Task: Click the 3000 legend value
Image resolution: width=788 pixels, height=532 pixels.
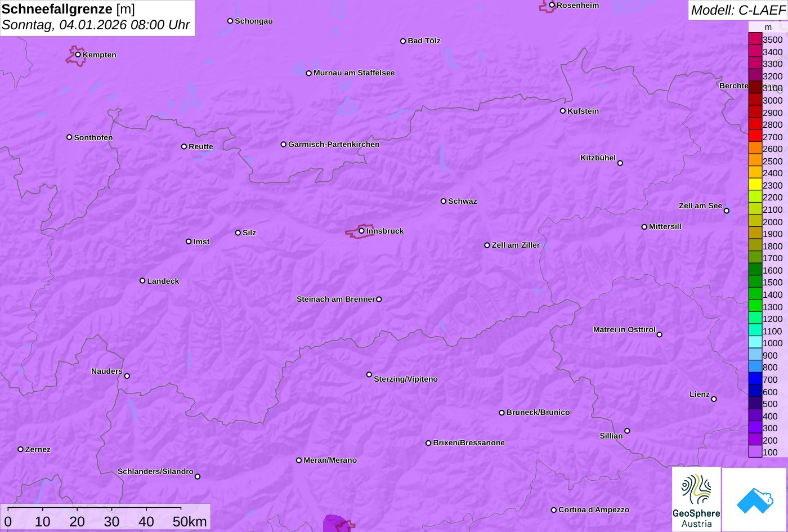Action: coord(772,101)
